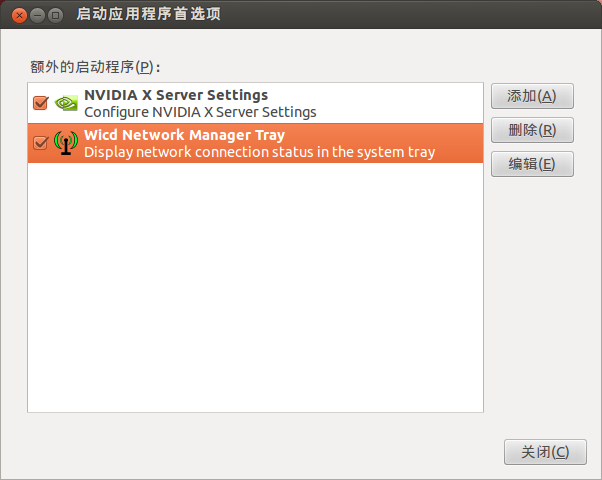Maximize the startup preferences window
This screenshot has height=480, width=602.
point(56,16)
